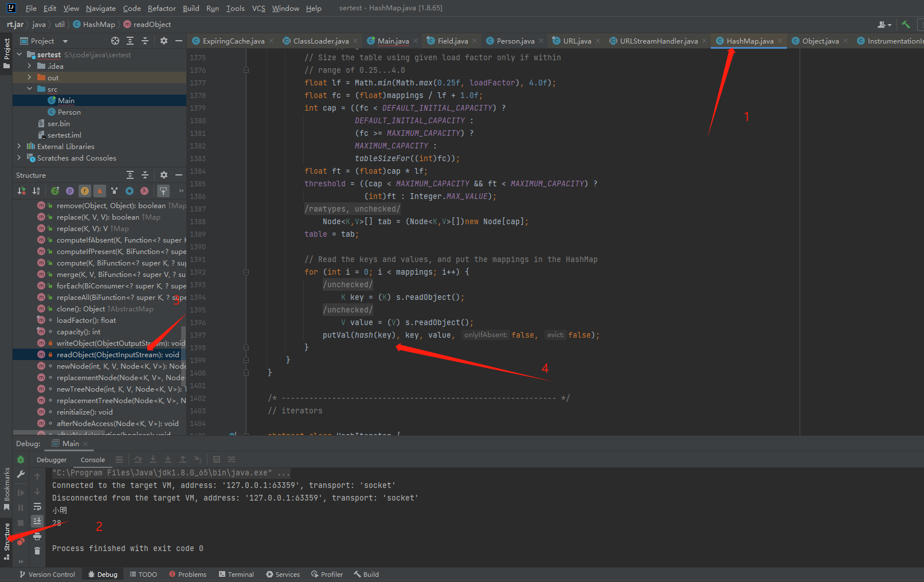Open Problems tool window
This screenshot has width=924, height=582.
pyautogui.click(x=187, y=574)
